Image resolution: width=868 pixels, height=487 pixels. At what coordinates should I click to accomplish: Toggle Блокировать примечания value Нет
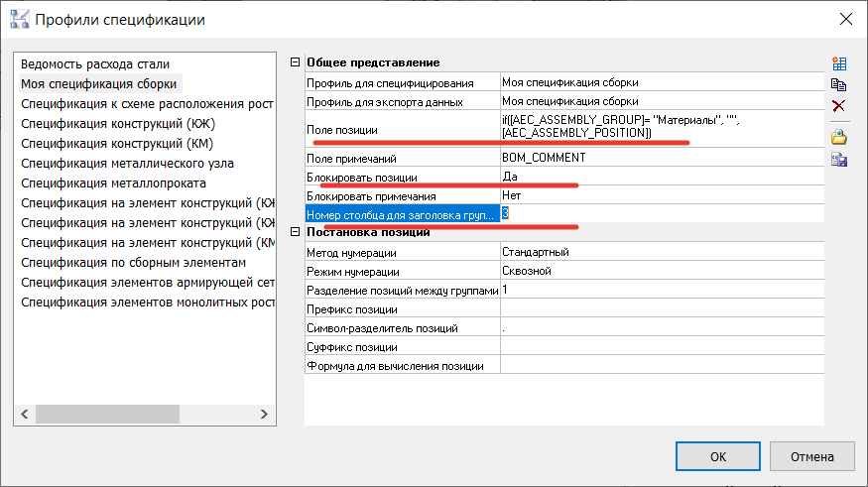(x=661, y=196)
